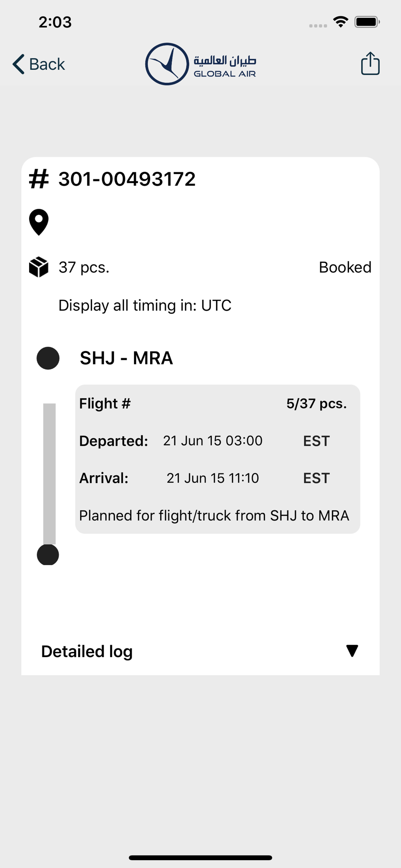Tap the Booked status label
This screenshot has height=868, width=401.
(345, 267)
